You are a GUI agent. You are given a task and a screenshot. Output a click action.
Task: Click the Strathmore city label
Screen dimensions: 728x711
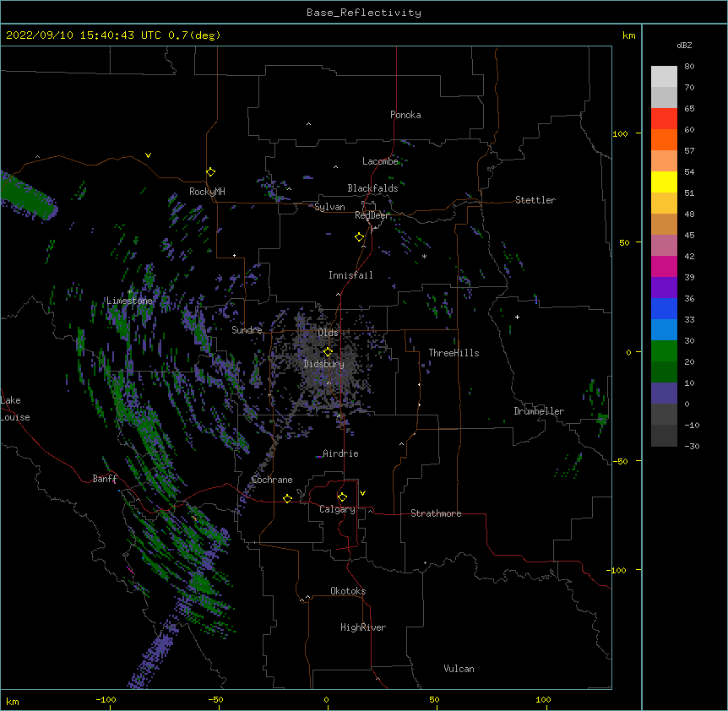pyautogui.click(x=436, y=513)
